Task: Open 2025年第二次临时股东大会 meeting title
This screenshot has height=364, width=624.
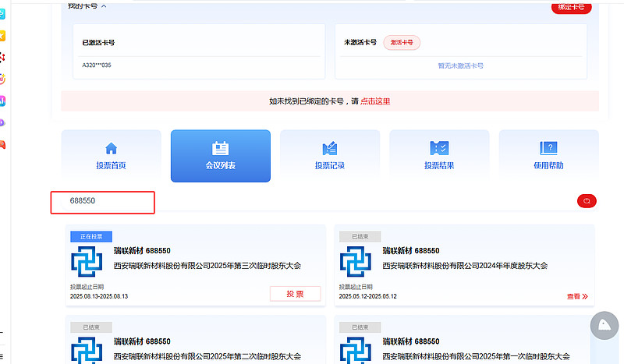Action: [207, 356]
